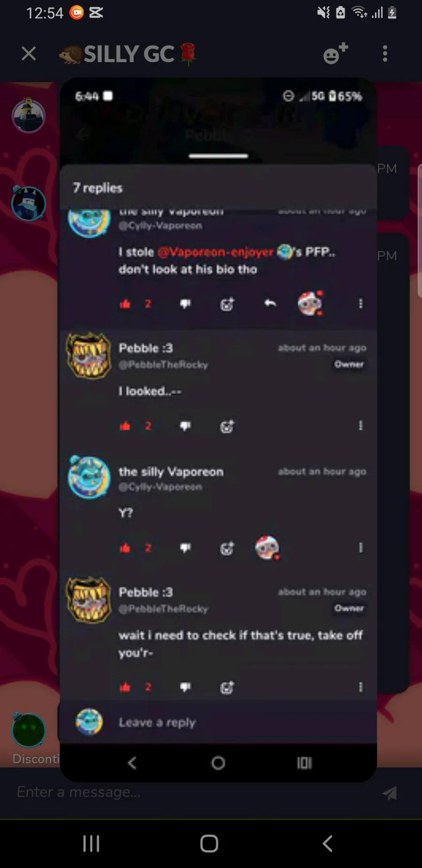Open options menu for the "Y?" reply

pyautogui.click(x=361, y=547)
